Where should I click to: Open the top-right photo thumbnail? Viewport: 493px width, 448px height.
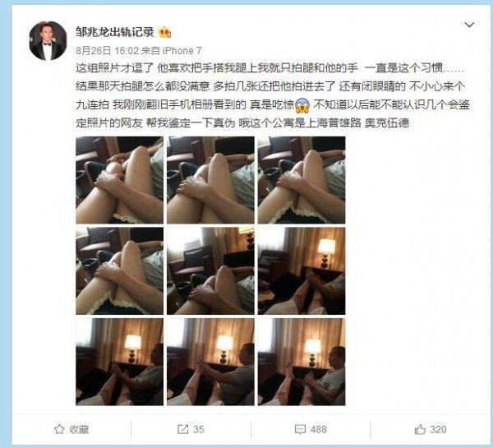[302, 180]
